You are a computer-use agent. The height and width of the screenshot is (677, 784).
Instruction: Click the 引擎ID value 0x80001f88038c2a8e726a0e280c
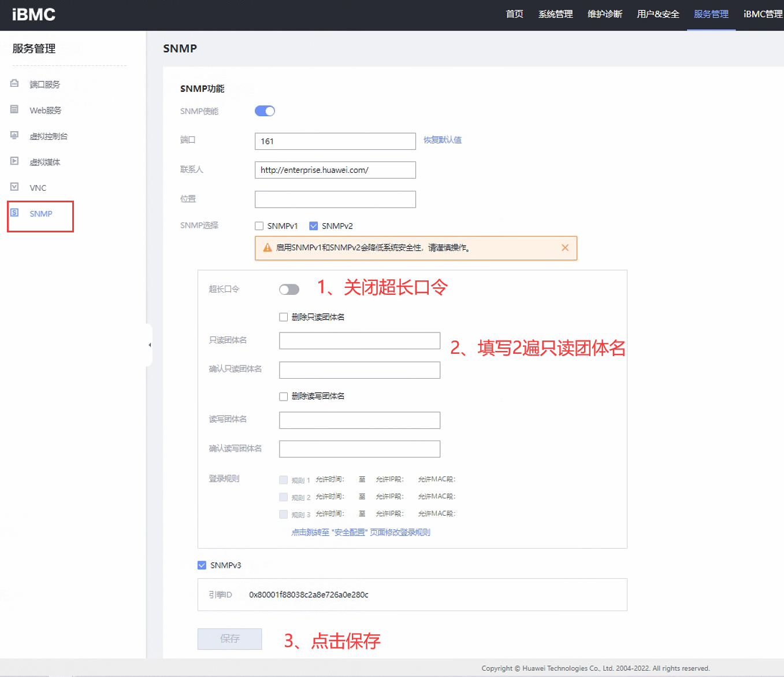point(309,594)
